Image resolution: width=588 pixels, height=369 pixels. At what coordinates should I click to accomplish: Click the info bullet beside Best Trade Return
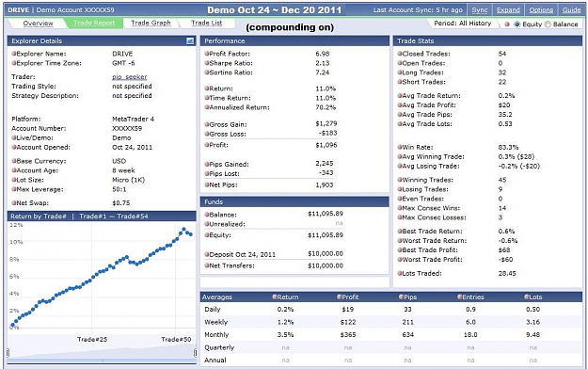click(400, 232)
